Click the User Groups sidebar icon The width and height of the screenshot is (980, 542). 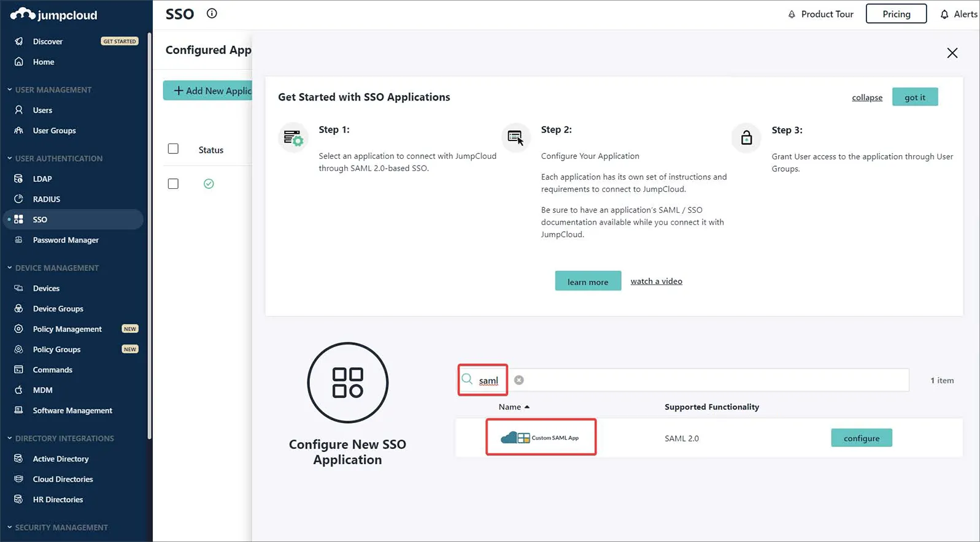[x=19, y=131]
